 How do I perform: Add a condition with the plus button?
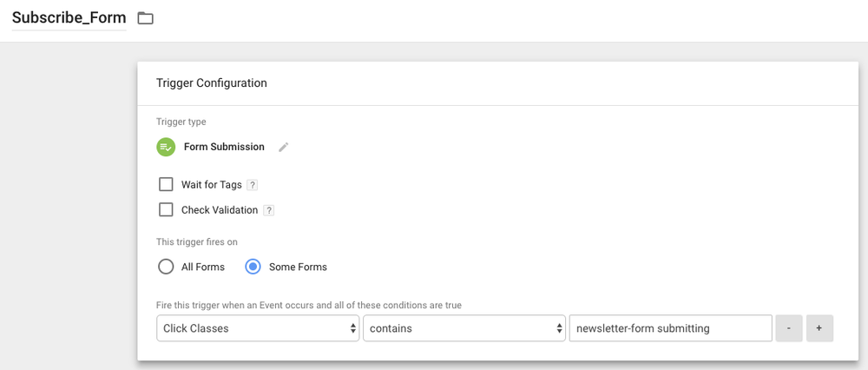[819, 328]
